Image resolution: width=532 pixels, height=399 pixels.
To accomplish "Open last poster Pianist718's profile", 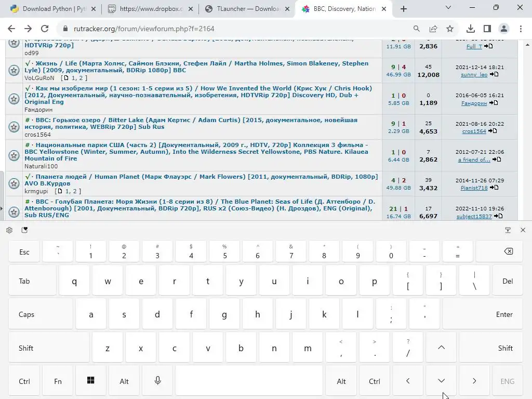I will 474,188.
